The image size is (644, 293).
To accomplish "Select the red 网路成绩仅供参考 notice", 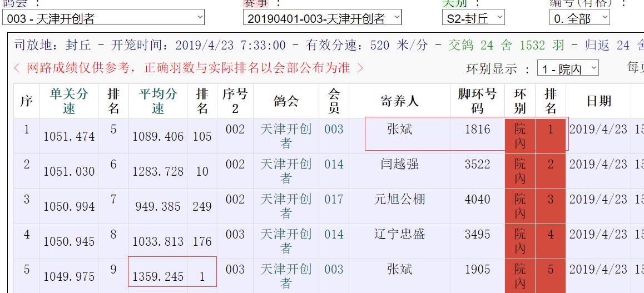I will coord(189,68).
